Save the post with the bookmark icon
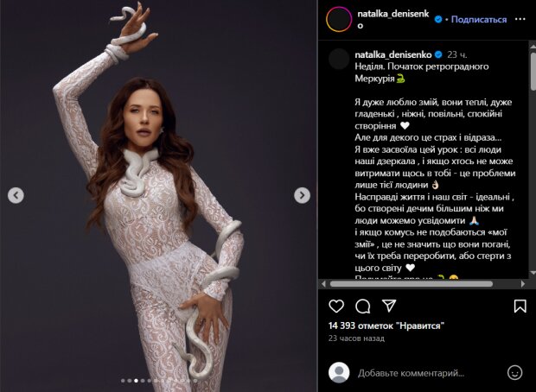Image resolution: width=536 pixels, height=392 pixels. coord(520,306)
